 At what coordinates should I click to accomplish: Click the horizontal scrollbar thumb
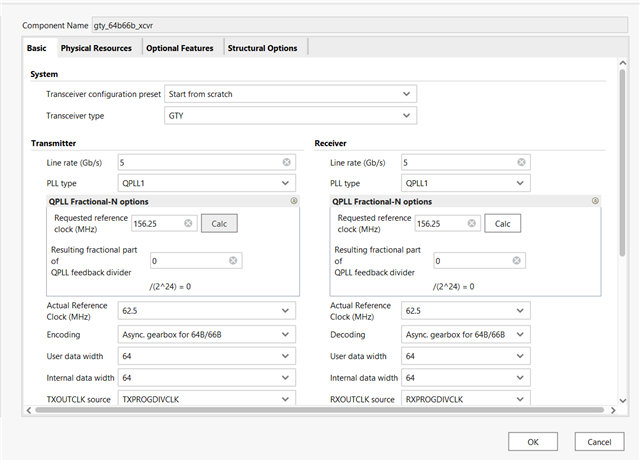coord(320,410)
